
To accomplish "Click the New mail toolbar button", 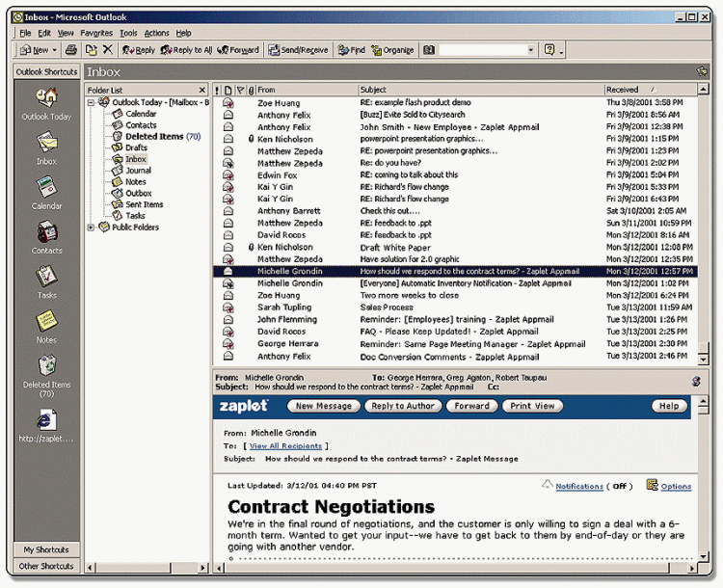I will click(x=35, y=50).
